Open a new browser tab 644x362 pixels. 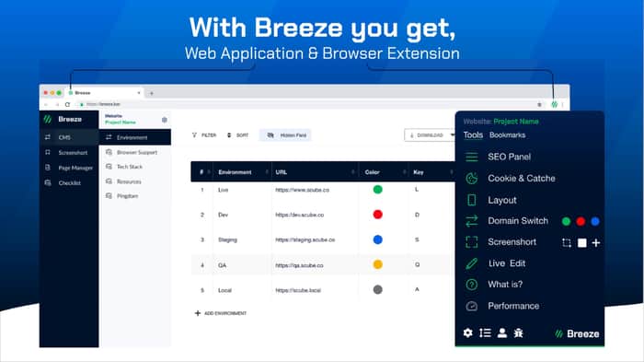click(152, 93)
